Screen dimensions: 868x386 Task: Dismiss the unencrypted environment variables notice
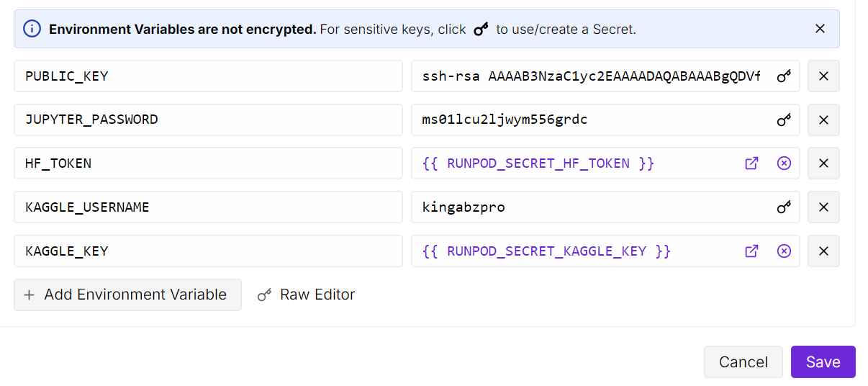pyautogui.click(x=820, y=29)
